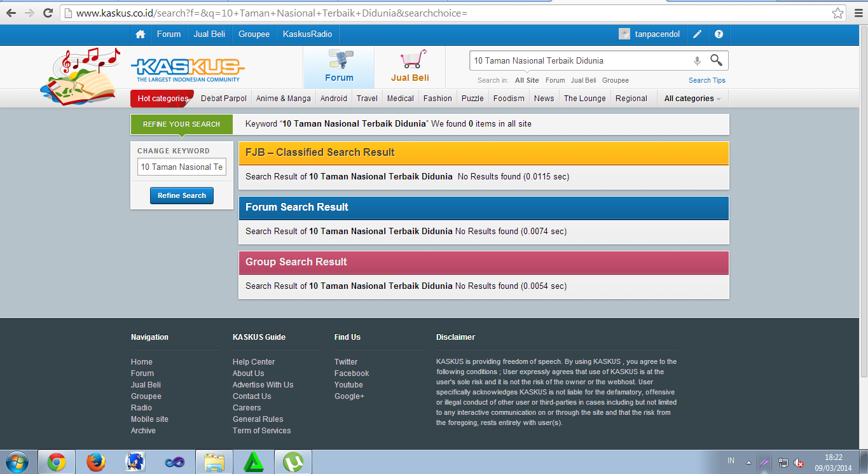Open Archive footer link
The image size is (868, 474).
(143, 431)
